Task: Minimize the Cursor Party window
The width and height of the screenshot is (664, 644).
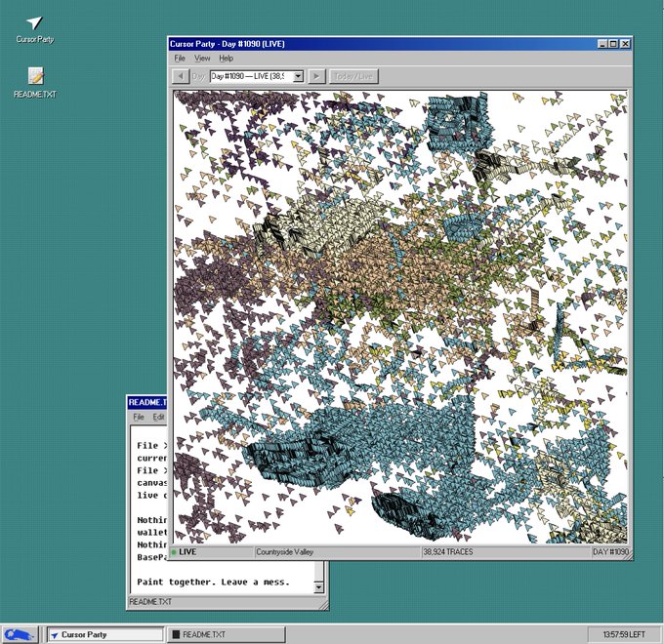Action: click(x=602, y=44)
